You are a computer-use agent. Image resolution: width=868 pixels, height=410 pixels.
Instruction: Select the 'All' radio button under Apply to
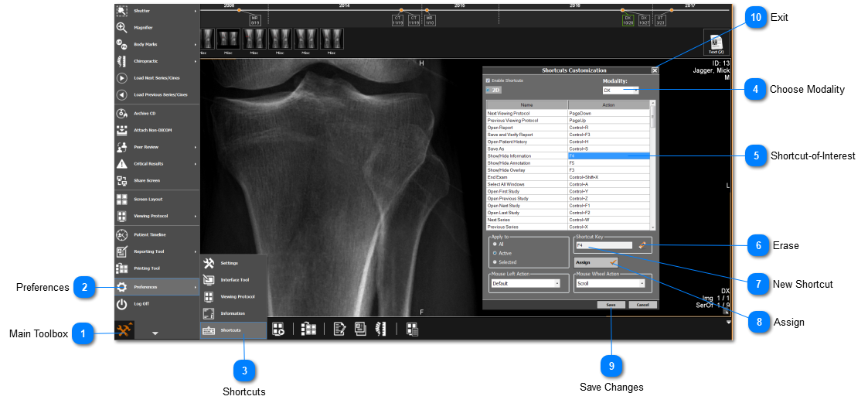pyautogui.click(x=495, y=244)
